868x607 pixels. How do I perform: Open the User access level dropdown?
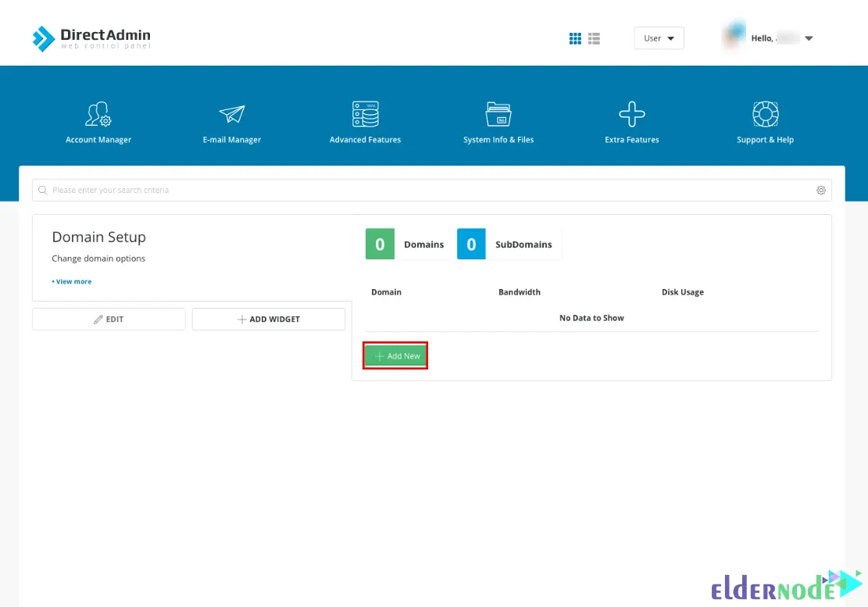pyautogui.click(x=659, y=38)
